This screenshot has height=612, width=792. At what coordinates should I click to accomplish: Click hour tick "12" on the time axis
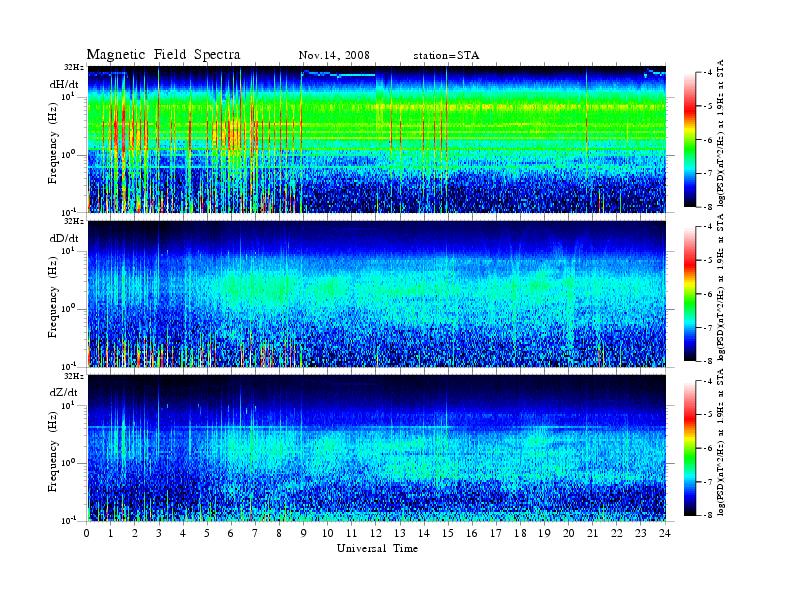[375, 533]
